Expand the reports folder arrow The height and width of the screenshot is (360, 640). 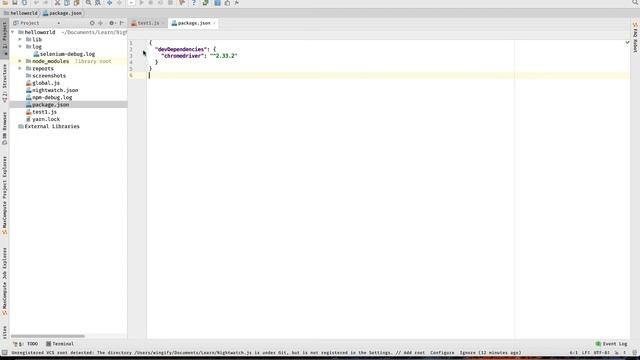click(20, 69)
